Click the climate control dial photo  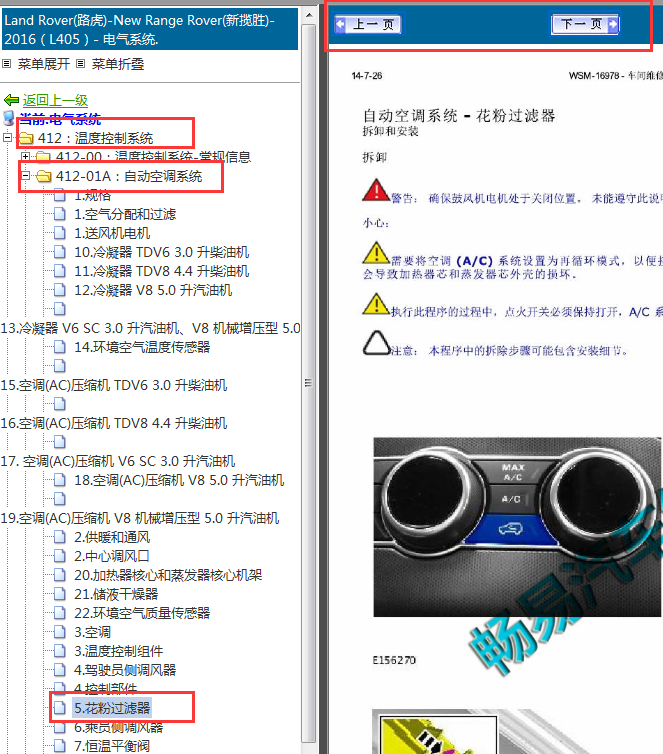click(517, 527)
